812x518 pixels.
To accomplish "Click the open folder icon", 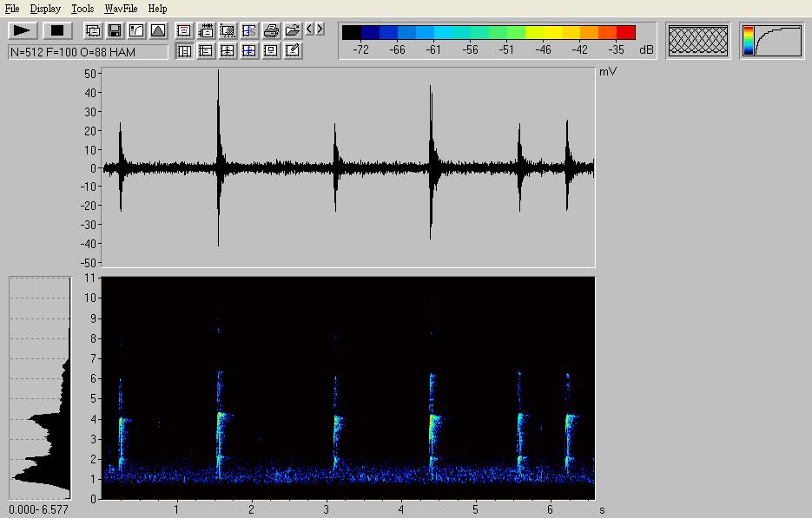I will click(x=293, y=30).
